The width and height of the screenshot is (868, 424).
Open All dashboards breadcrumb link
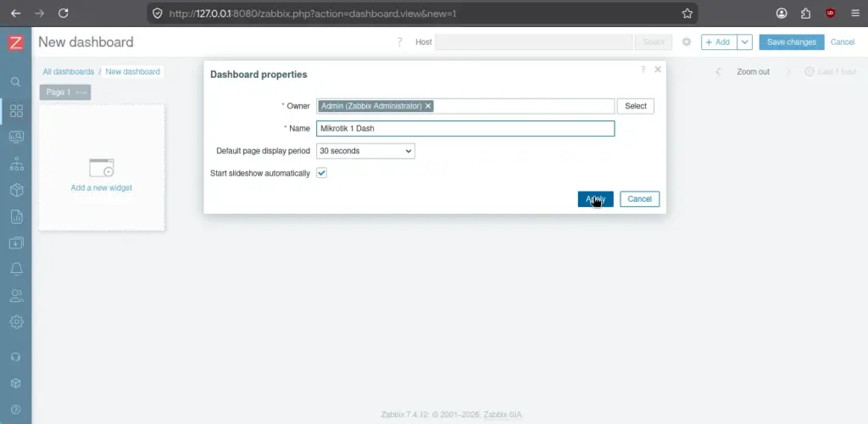[69, 71]
